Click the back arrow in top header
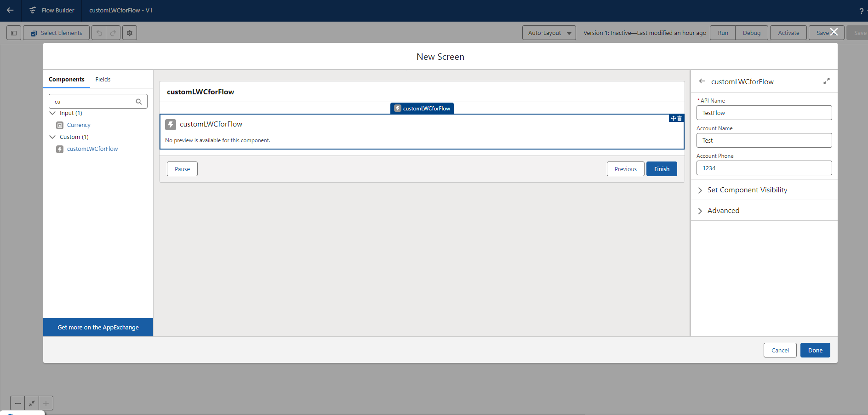868x415 pixels. coord(10,10)
